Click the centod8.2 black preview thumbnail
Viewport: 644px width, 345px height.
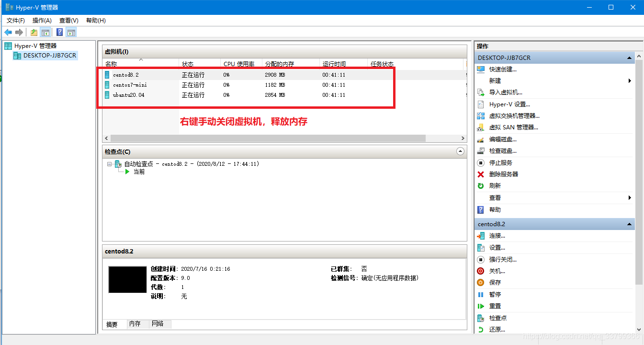pos(127,279)
